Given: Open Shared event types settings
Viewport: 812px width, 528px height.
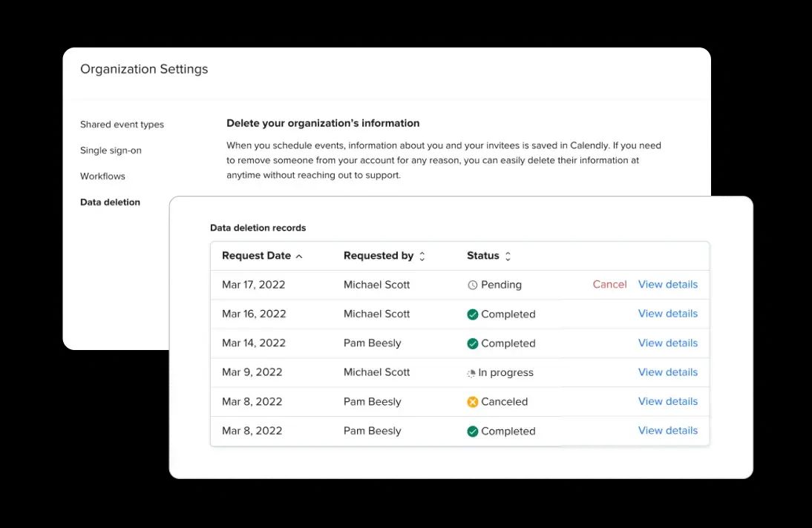Looking at the screenshot, I should click(122, 125).
